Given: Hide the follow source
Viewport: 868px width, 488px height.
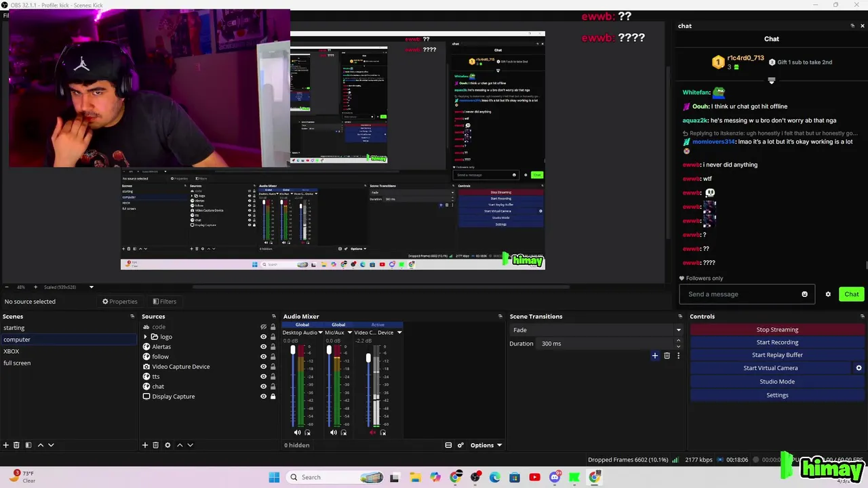Looking at the screenshot, I should coord(264,357).
